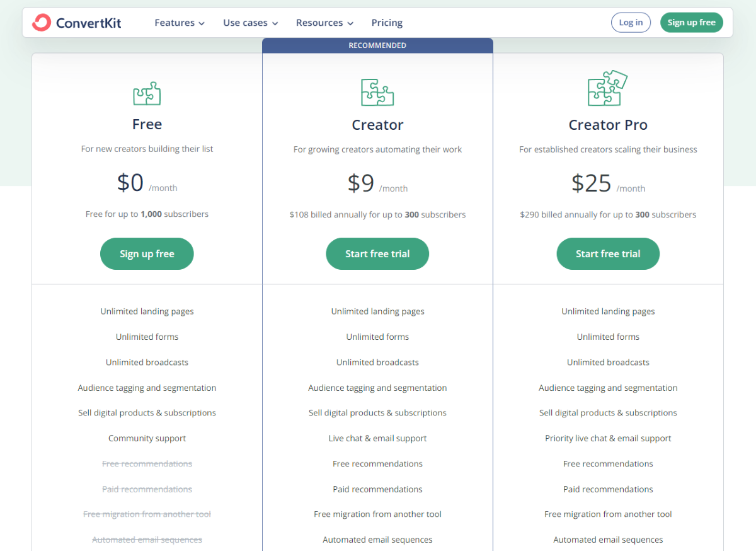Click 'Audience tagging and segmentation' in Creator plan
756x551 pixels.
pos(377,388)
